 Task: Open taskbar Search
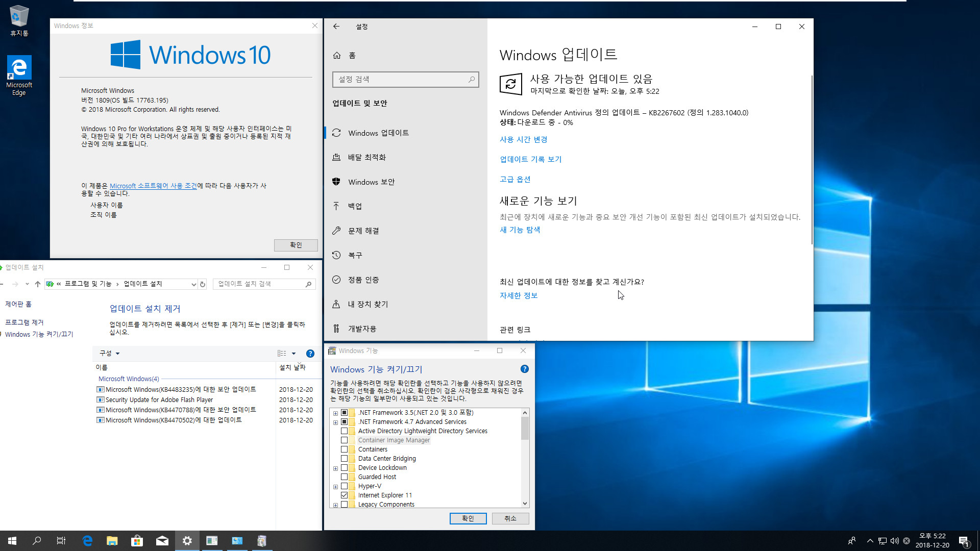click(37, 541)
